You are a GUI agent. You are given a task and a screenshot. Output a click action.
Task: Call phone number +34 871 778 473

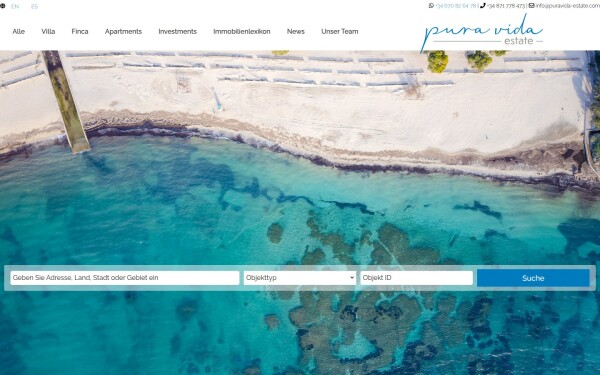click(506, 6)
